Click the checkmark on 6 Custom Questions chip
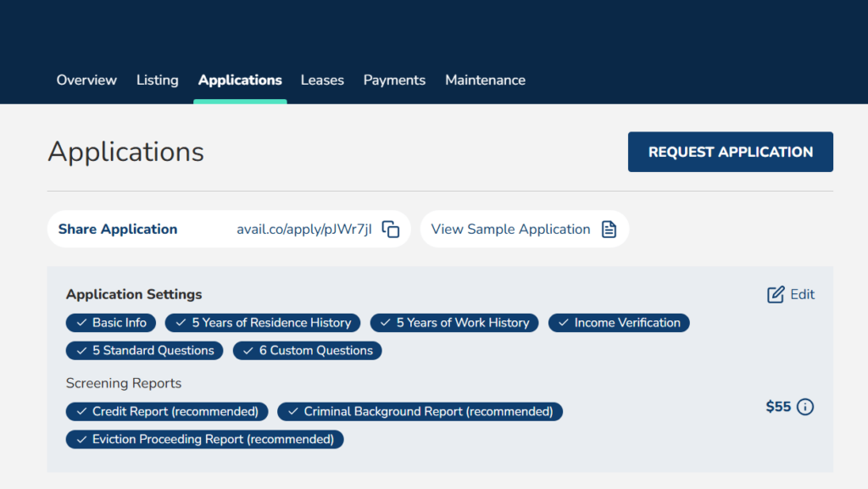This screenshot has height=489, width=868. [x=247, y=350]
